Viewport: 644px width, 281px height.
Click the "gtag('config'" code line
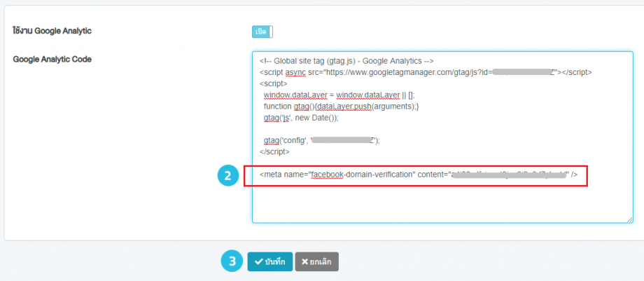click(321, 140)
